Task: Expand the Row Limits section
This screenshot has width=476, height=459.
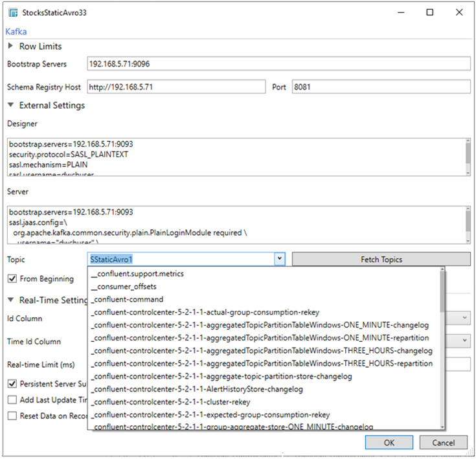Action: pyautogui.click(x=11, y=47)
